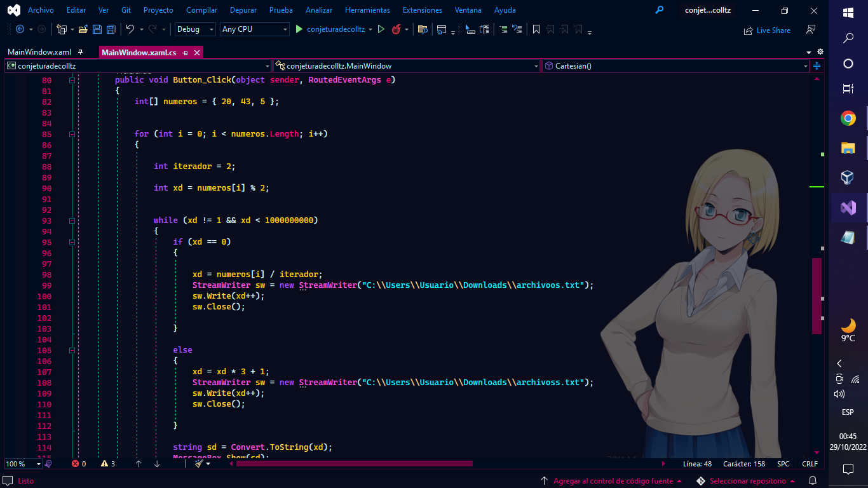Save the current file with the disk icon

pyautogui.click(x=97, y=29)
